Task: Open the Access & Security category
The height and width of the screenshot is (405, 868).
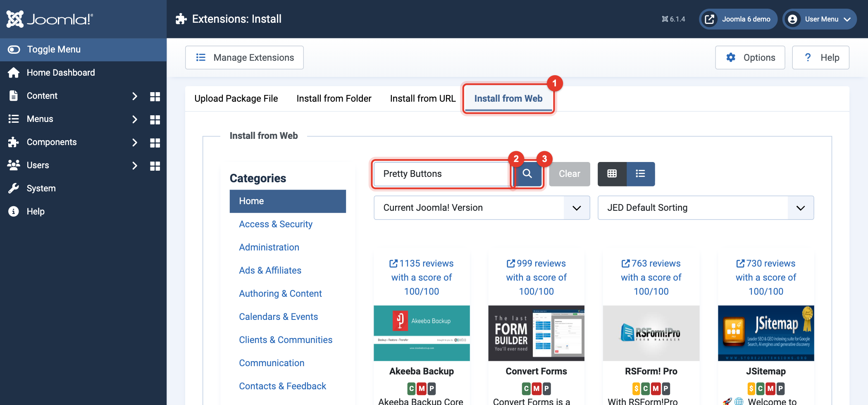Action: click(276, 224)
